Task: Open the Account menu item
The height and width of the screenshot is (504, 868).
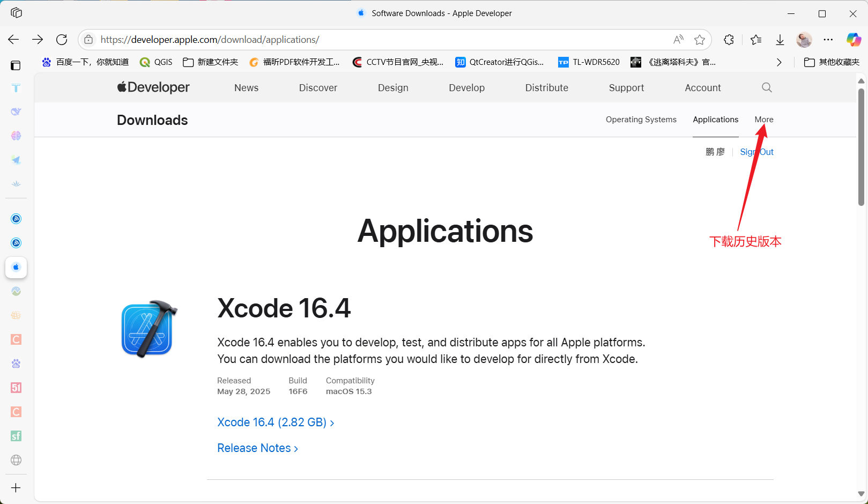Action: (x=703, y=88)
